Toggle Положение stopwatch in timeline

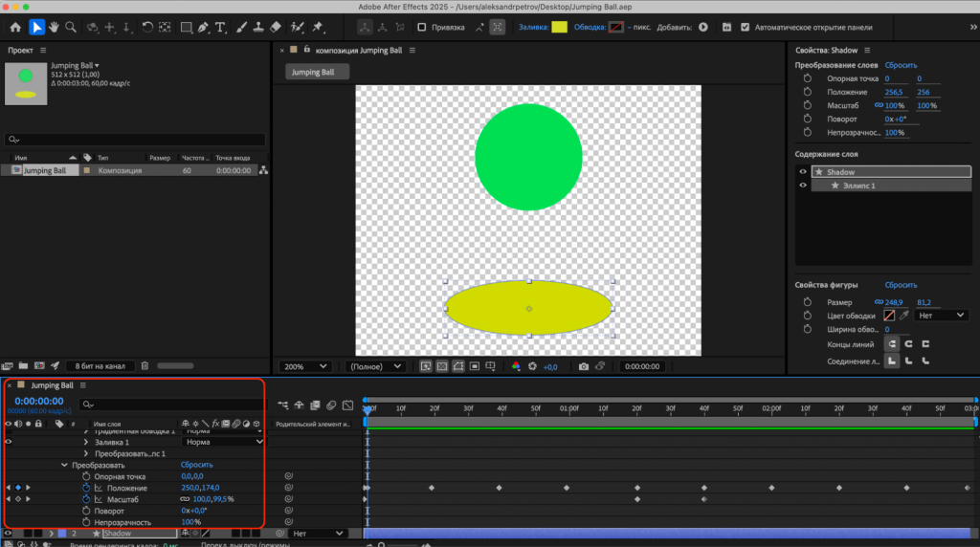86,488
